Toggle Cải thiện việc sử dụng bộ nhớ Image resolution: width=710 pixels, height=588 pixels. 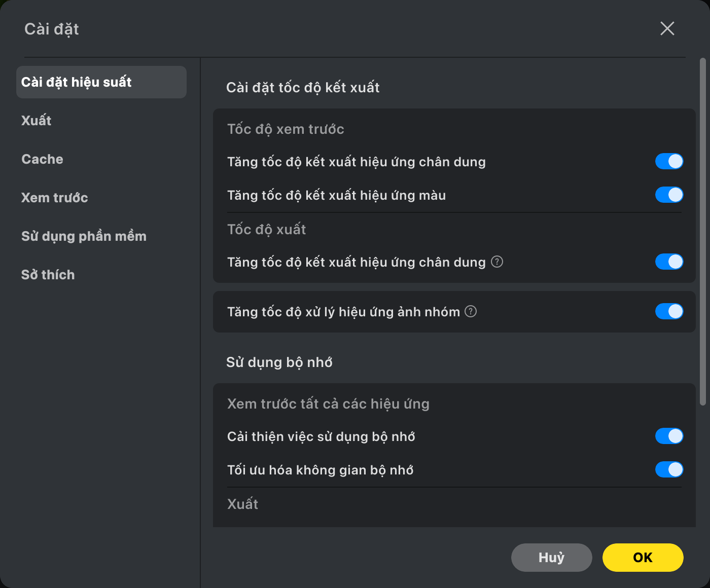tap(669, 436)
